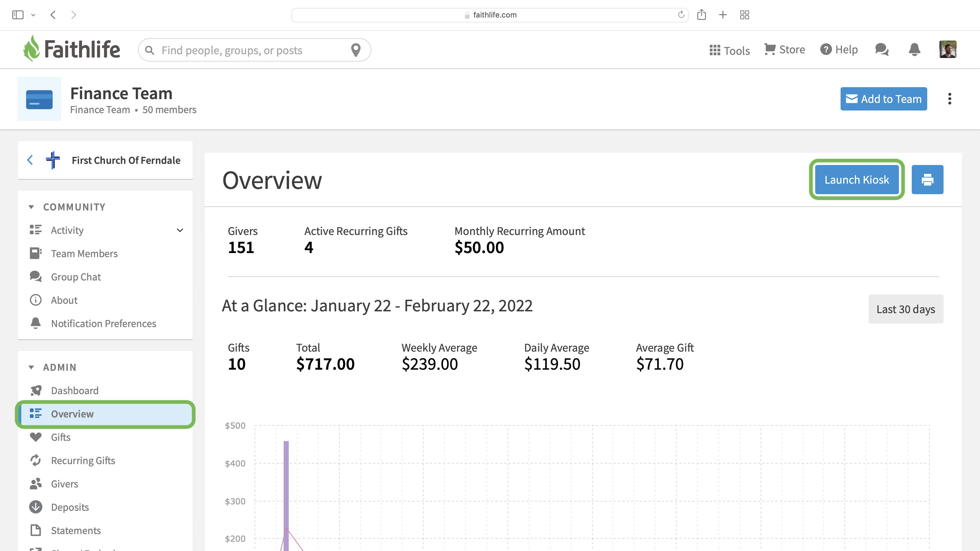Screen dimensions: 980x551
Task: Open the Store link
Action: (x=785, y=50)
